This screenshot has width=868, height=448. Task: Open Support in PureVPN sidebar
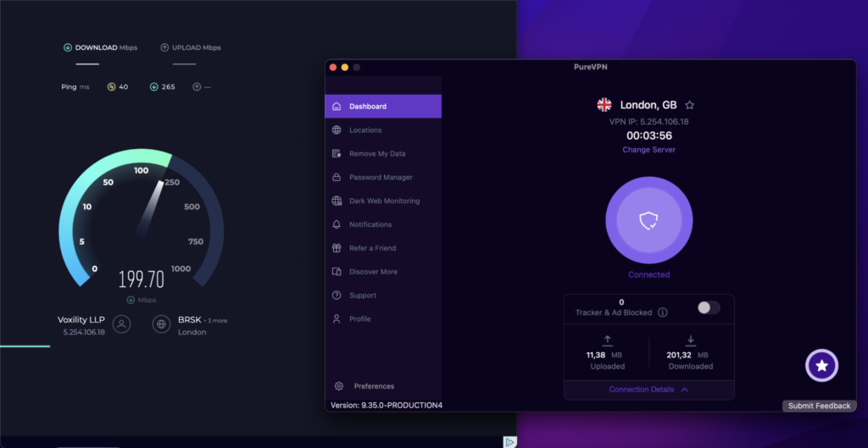tap(383, 296)
